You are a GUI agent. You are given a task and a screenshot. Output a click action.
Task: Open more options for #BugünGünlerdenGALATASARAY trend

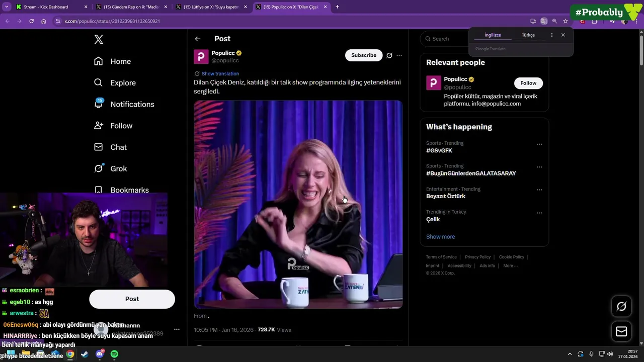click(x=539, y=167)
